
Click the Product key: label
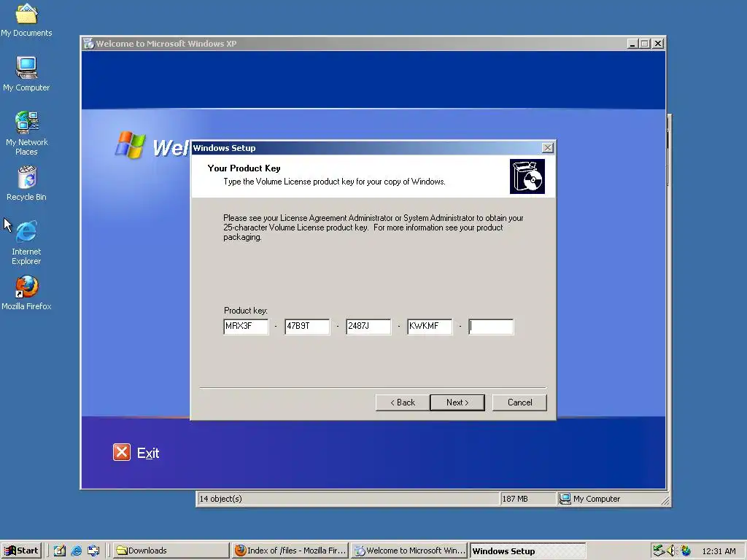click(x=245, y=311)
